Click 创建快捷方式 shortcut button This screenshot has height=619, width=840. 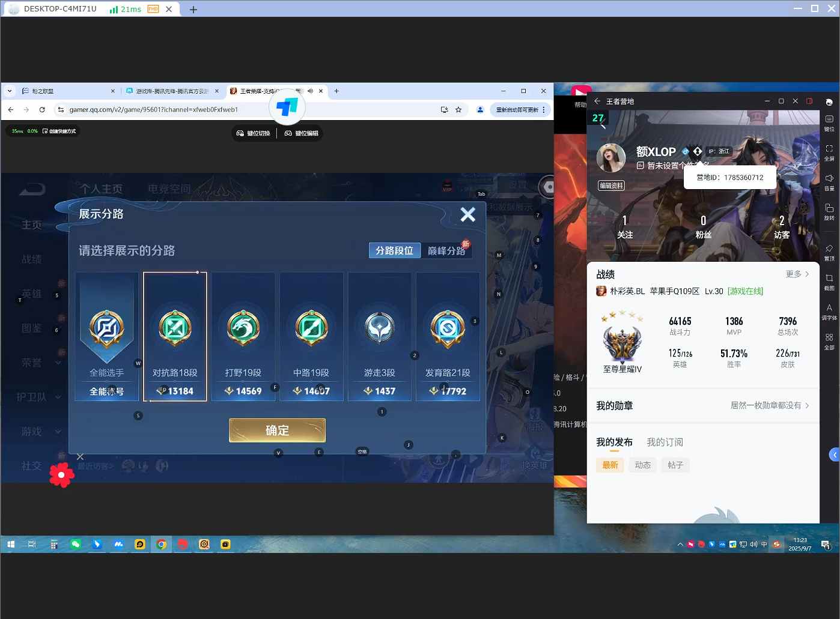59,131
